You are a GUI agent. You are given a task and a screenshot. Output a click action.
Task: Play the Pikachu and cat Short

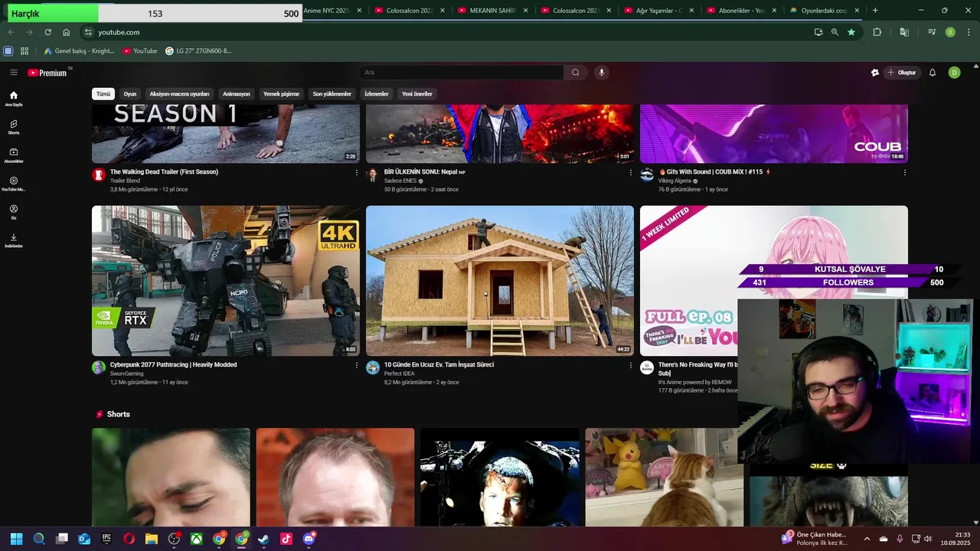click(x=663, y=477)
